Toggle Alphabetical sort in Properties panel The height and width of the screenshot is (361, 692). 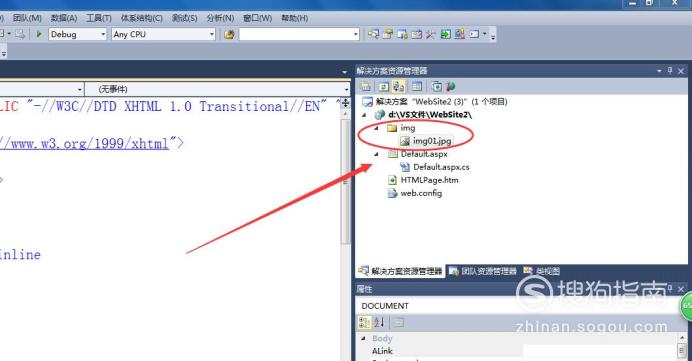point(379,323)
